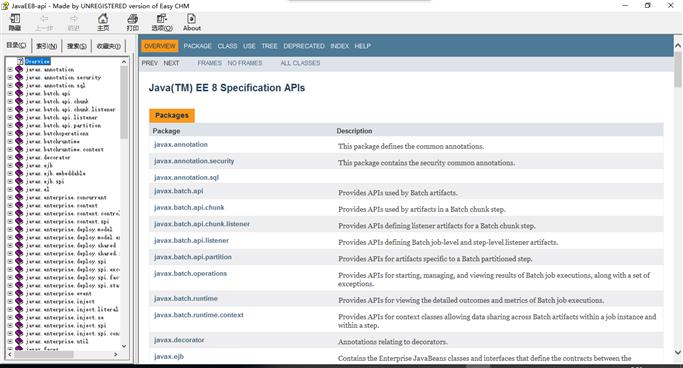Click book icon beside javax.enterprise.event

tap(19, 294)
